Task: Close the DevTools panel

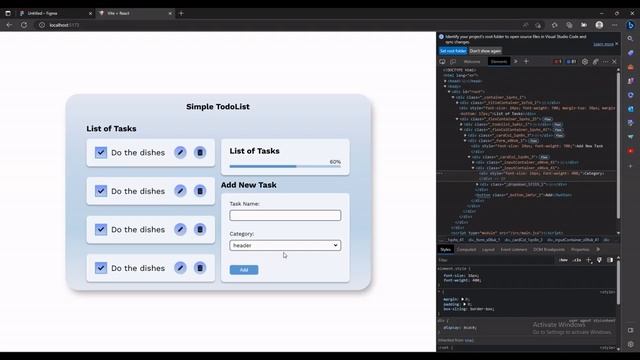Action: [x=614, y=62]
